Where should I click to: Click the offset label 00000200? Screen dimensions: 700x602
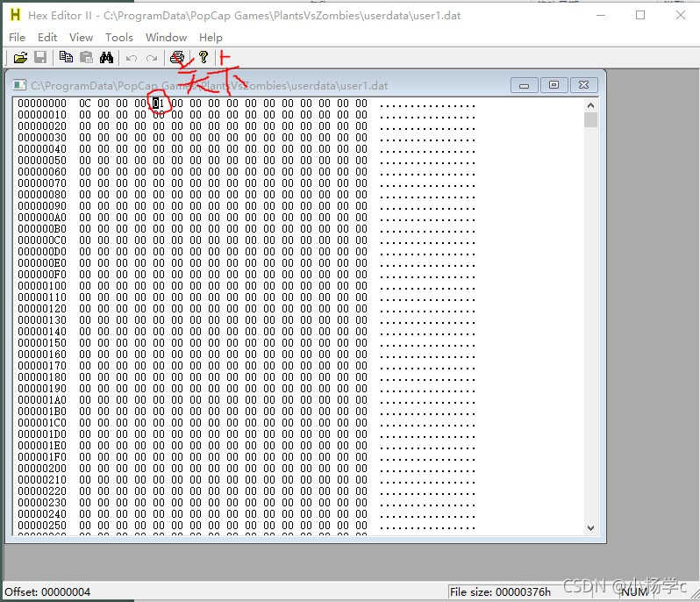click(42, 469)
